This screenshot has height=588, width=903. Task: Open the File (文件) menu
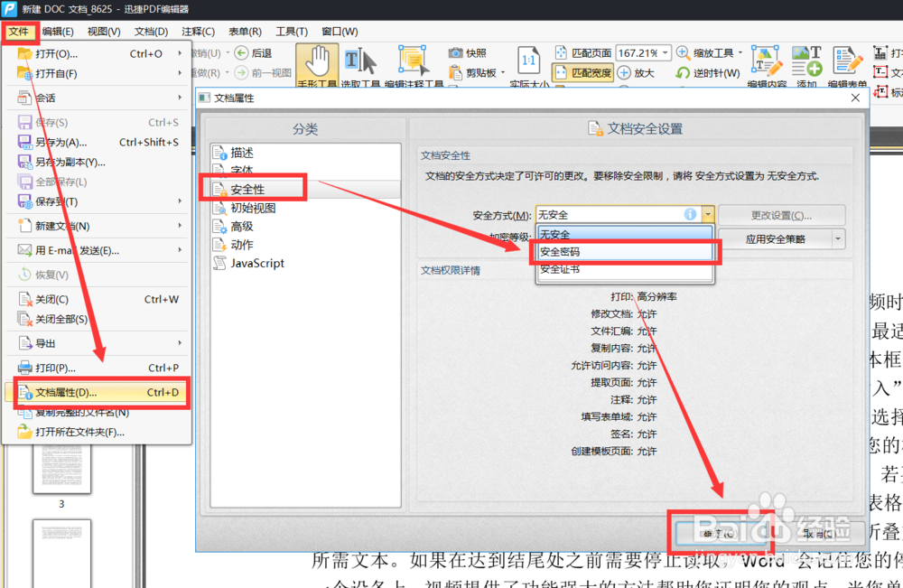(19, 32)
